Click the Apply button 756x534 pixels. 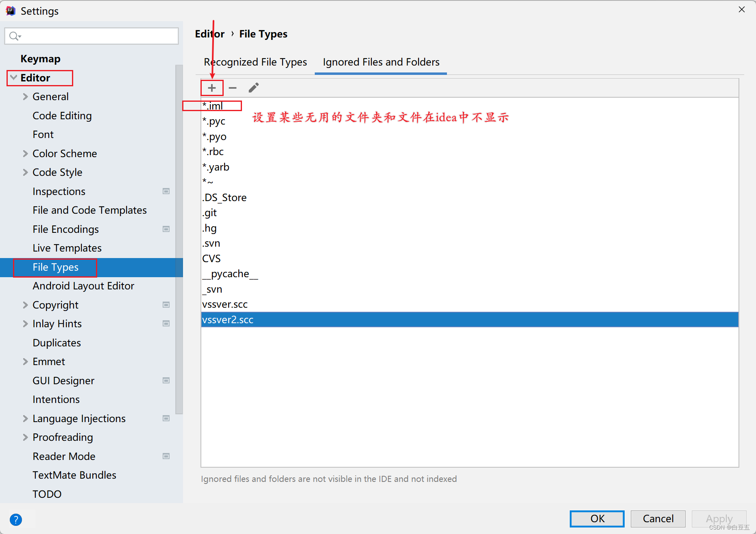[719, 519]
